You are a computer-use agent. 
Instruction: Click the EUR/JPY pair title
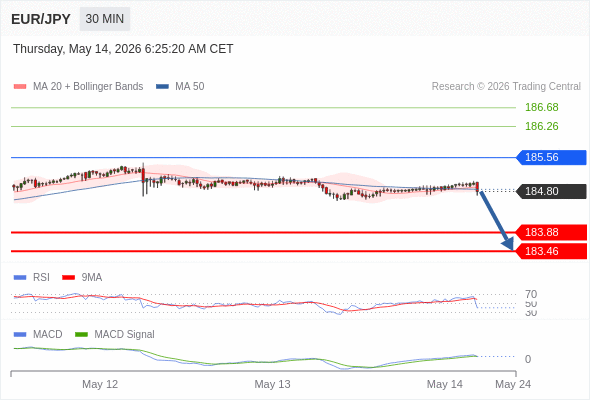(x=41, y=19)
